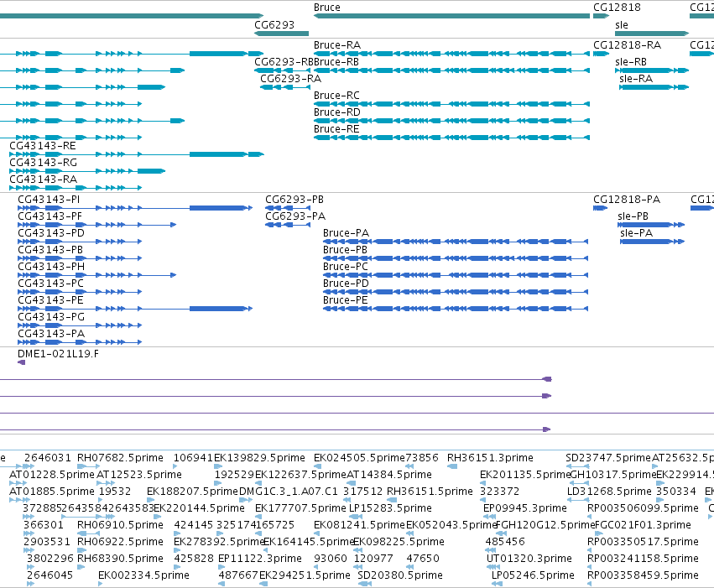
Task: Click the 'RH36151.5prime' EST label
Action: [x=430, y=491]
